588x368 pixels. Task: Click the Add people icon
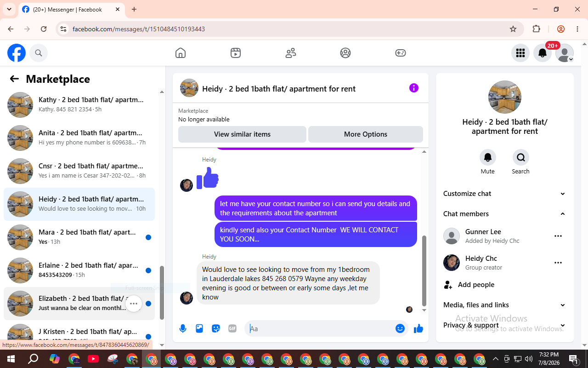click(x=448, y=285)
